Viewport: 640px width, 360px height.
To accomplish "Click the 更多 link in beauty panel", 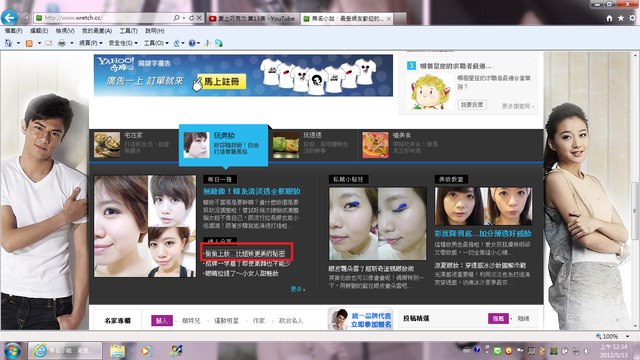I will tap(298, 289).
